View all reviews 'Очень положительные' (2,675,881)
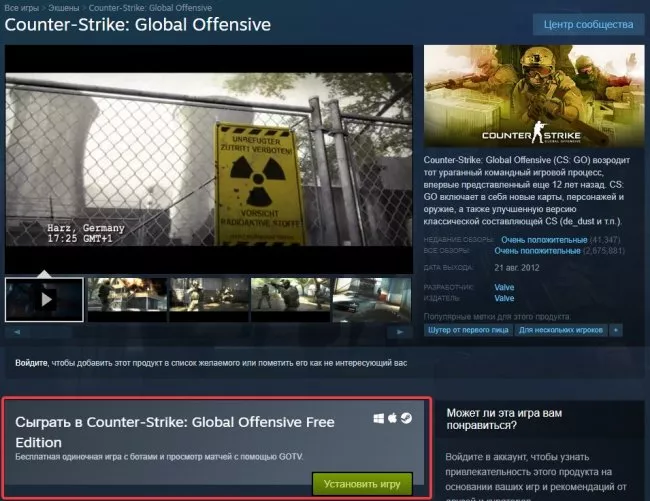The height and width of the screenshot is (501, 650). [x=537, y=251]
